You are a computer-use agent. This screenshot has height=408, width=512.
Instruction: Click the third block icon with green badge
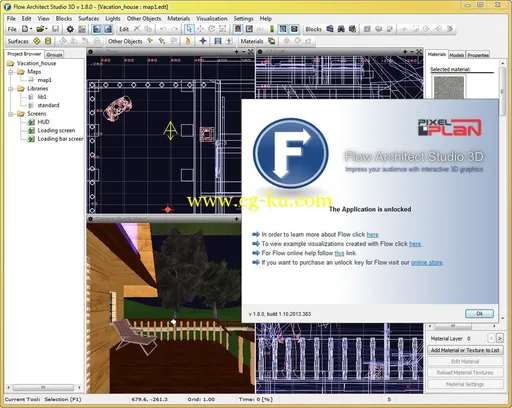pyautogui.click(x=352, y=29)
